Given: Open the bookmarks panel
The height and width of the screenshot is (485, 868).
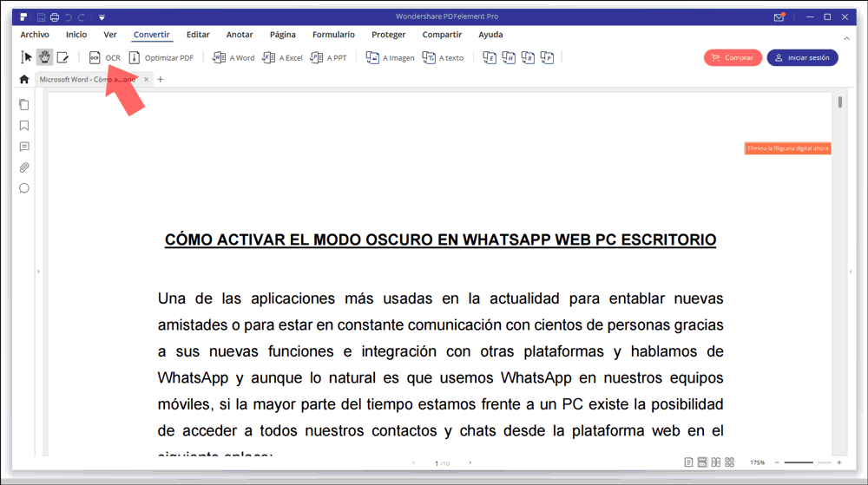Looking at the screenshot, I should pos(23,126).
